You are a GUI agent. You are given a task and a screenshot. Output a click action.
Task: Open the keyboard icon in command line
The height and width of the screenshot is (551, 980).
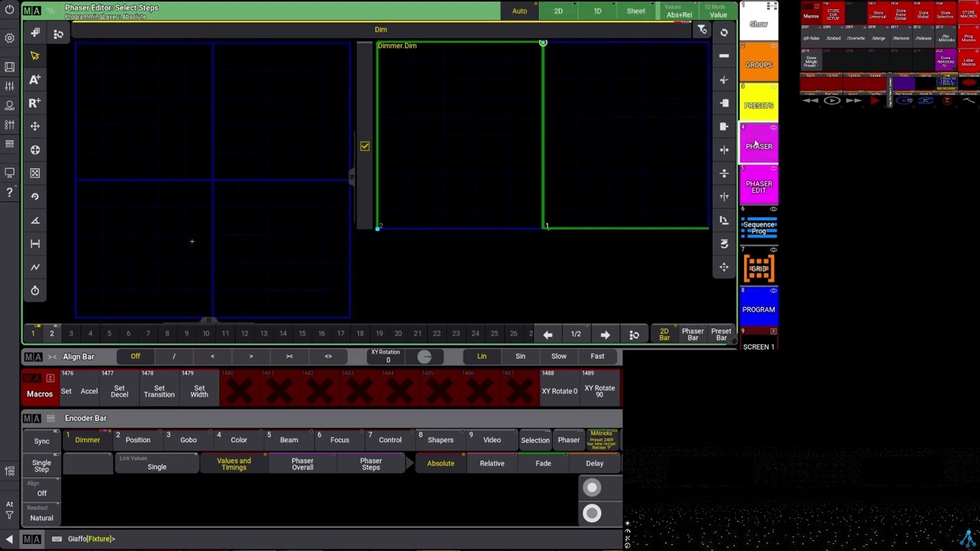[57, 539]
